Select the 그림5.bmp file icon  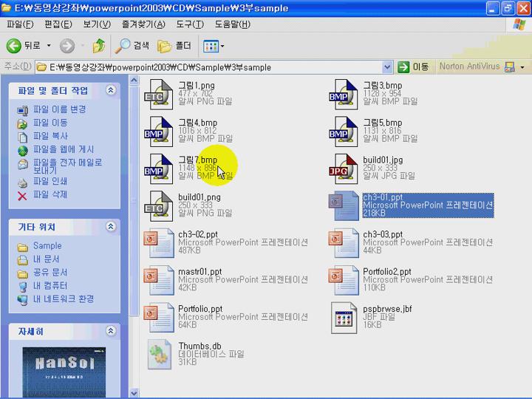(x=344, y=132)
